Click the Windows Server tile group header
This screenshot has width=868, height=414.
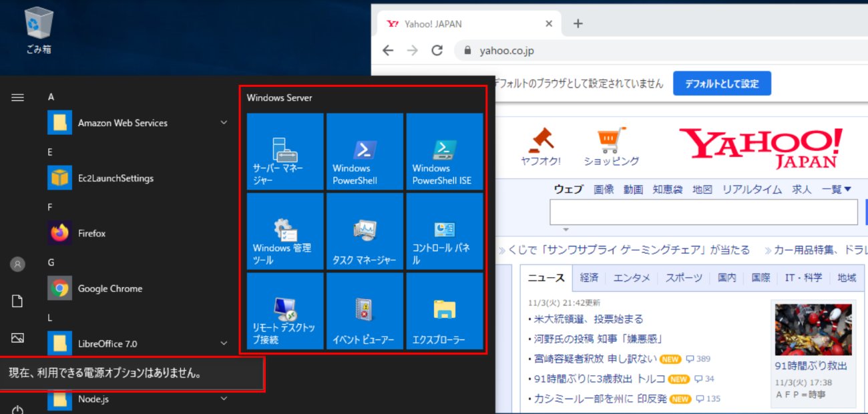point(279,97)
